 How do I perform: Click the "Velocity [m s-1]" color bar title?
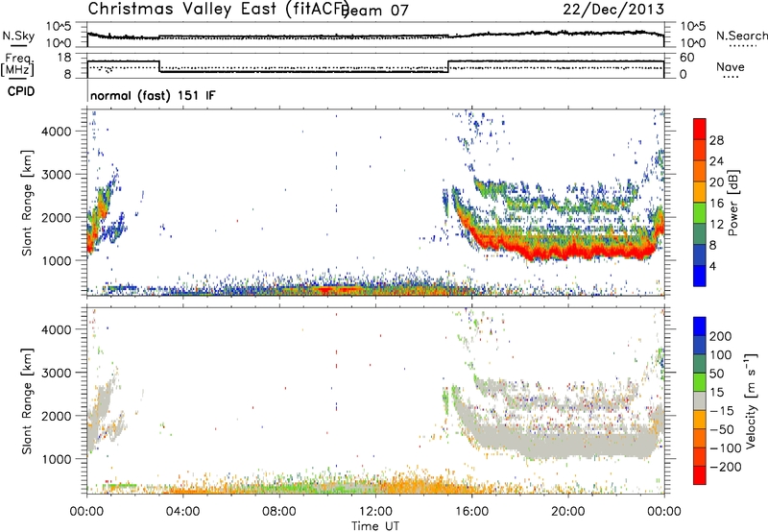751,400
